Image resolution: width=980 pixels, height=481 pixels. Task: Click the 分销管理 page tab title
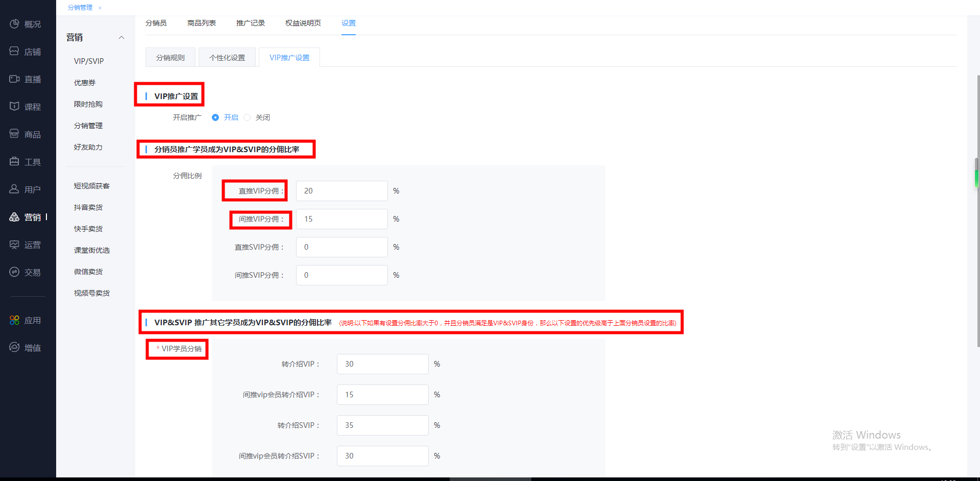(80, 8)
